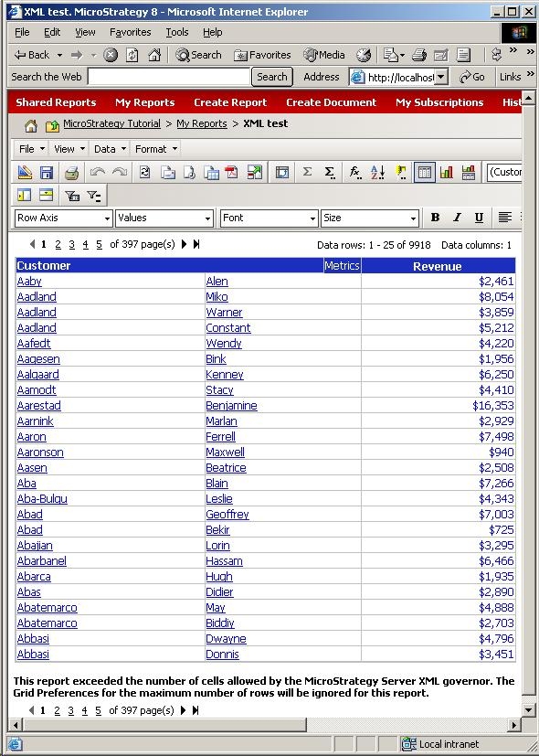Export the report to PDF
The image size is (539, 756).
232,173
